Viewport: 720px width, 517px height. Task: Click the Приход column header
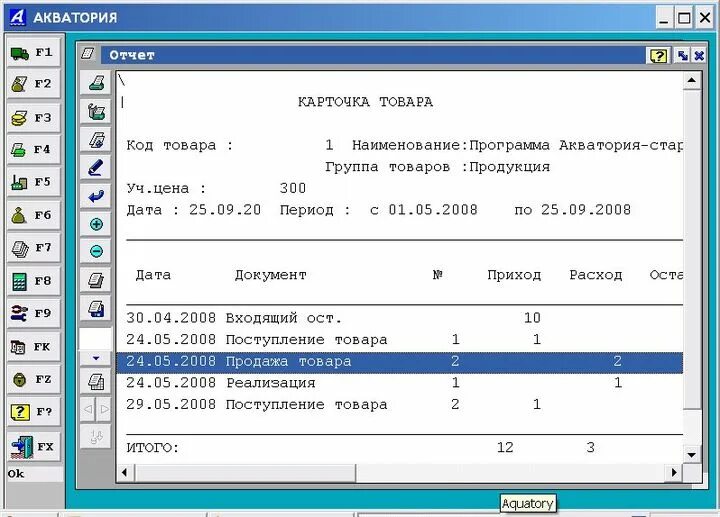tap(514, 275)
